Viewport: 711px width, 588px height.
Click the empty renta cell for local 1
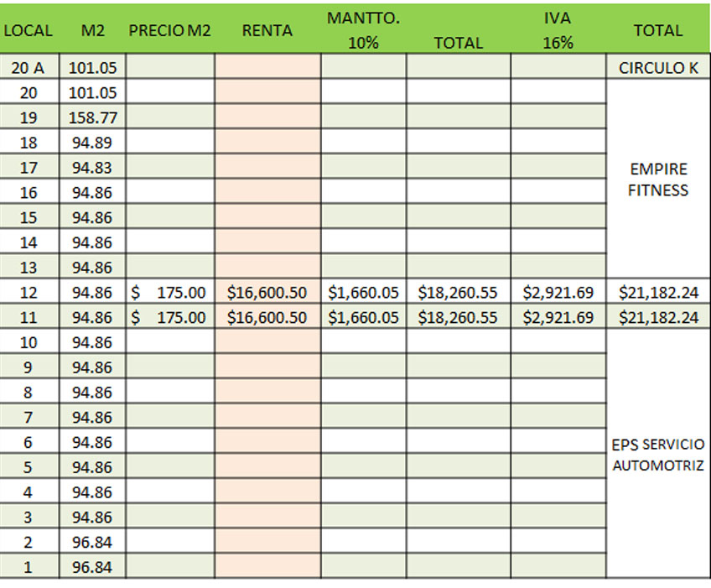(267, 567)
